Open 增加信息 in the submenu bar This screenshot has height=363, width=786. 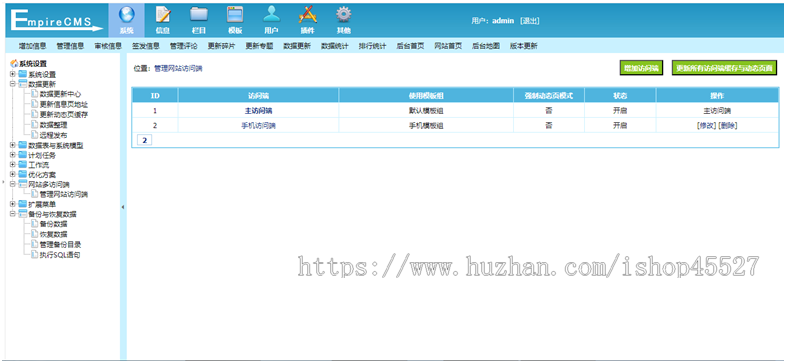click(x=32, y=46)
